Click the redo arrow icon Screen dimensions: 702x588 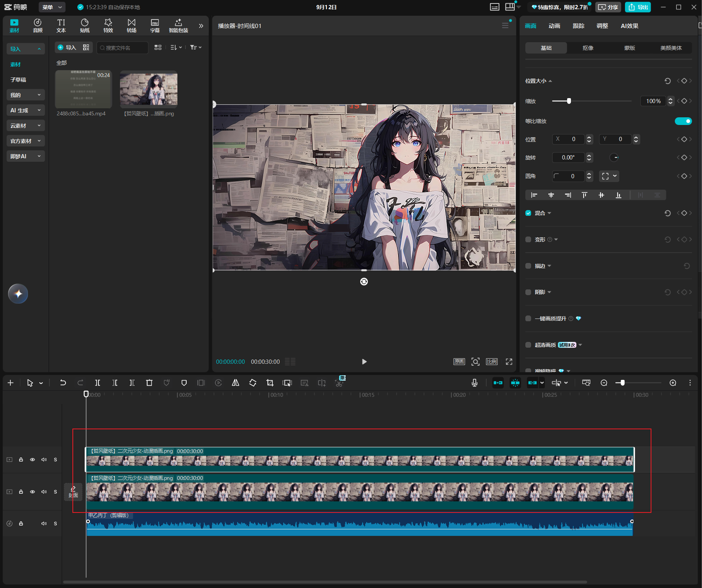coord(80,383)
